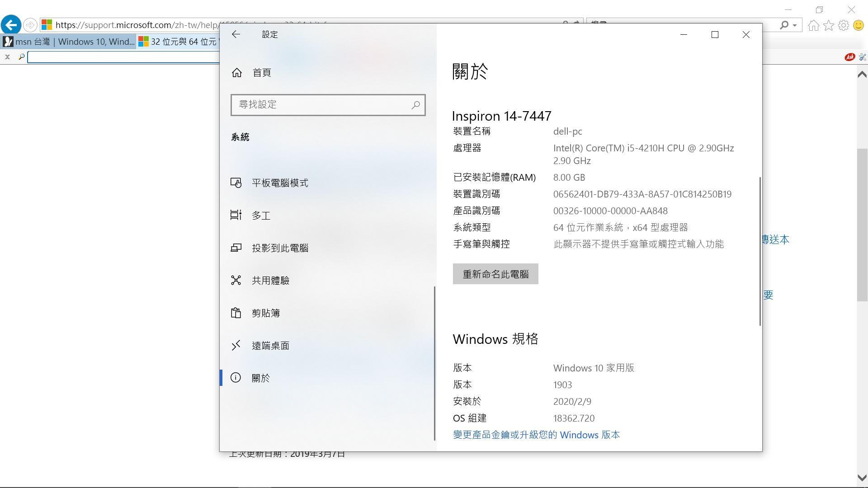Click the multitasking icon in sidebar
Screen dimensions: 868x488
tap(236, 215)
